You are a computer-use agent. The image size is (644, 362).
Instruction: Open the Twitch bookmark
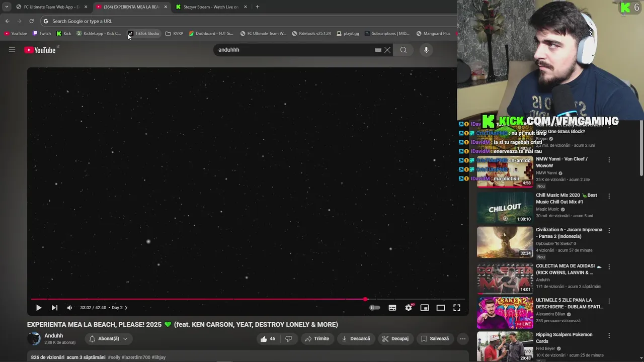41,34
